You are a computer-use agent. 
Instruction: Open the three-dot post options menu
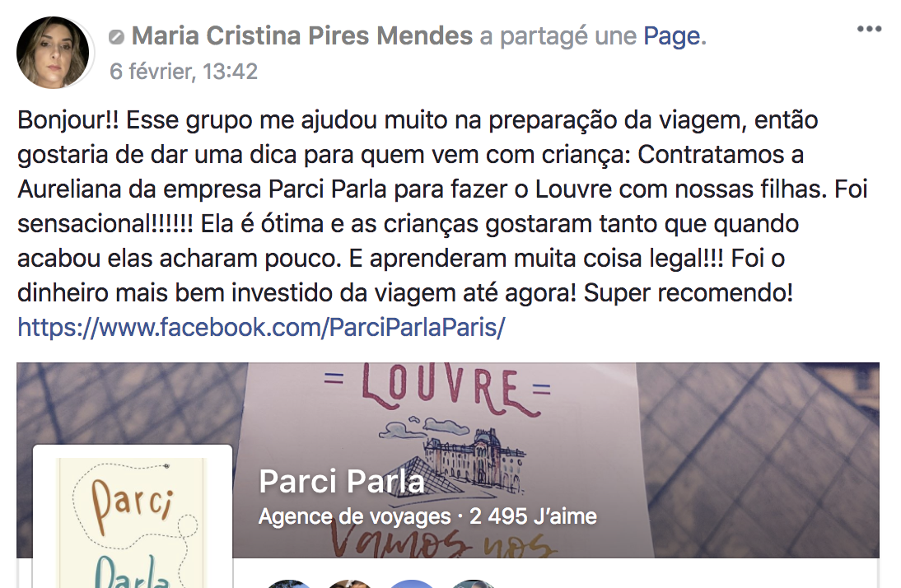869,29
